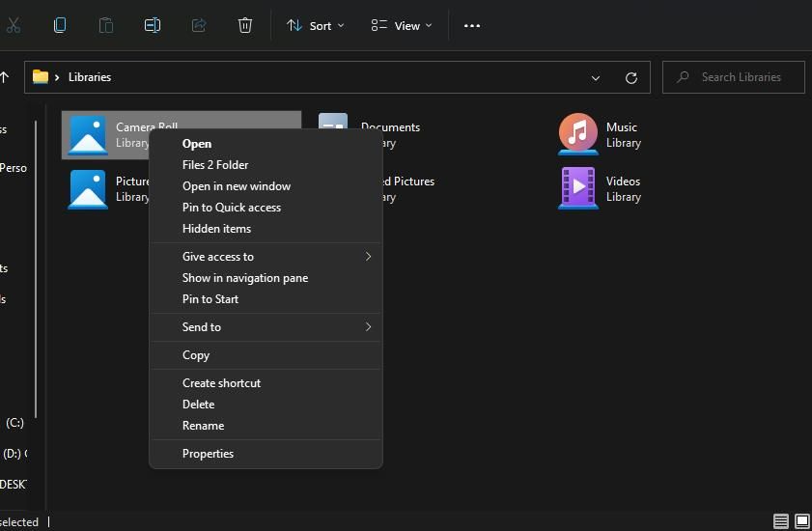Screen dimensions: 812x531
Task: Click Libraries in the address breadcrumb
Action: (90, 77)
